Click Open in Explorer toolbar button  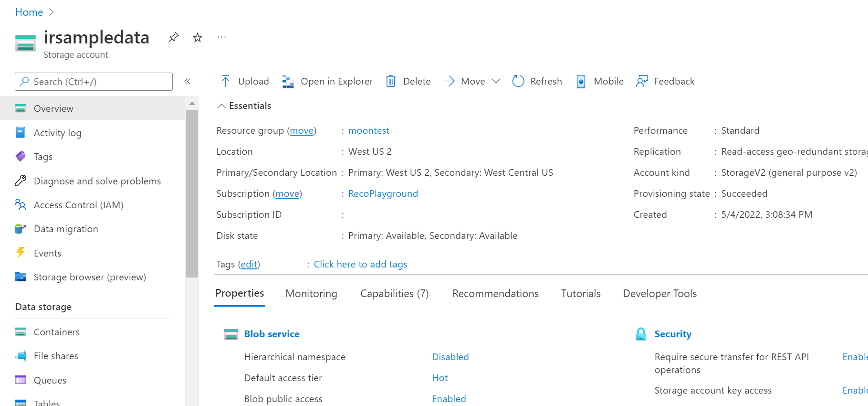tap(327, 81)
